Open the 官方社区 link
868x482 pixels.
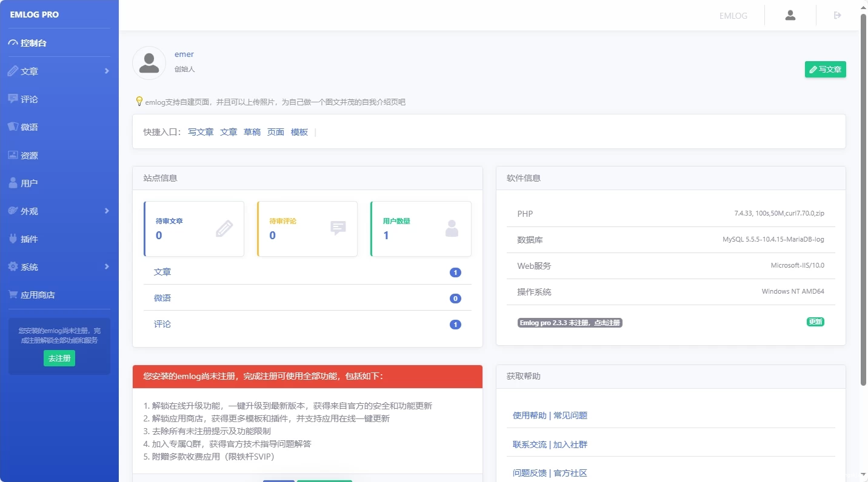click(x=570, y=473)
